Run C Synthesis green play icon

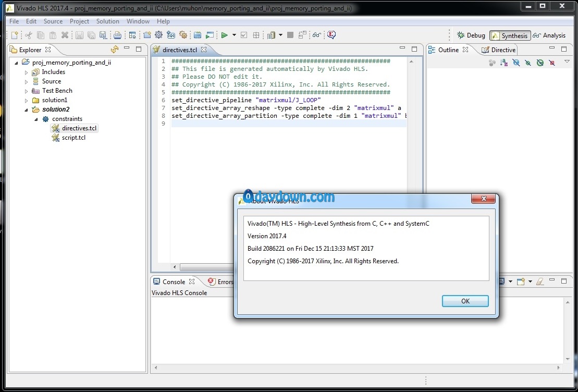pyautogui.click(x=224, y=35)
